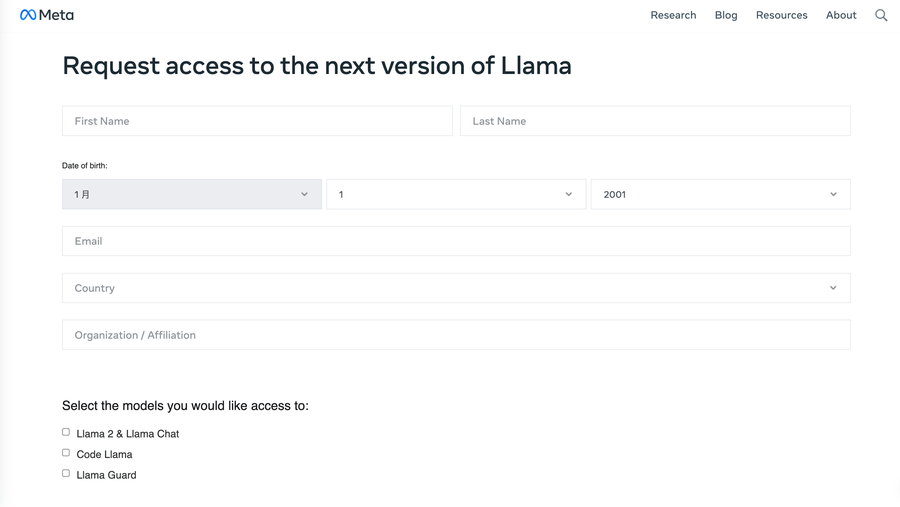The width and height of the screenshot is (900, 507).
Task: Go to the Blog menu item
Action: click(726, 15)
